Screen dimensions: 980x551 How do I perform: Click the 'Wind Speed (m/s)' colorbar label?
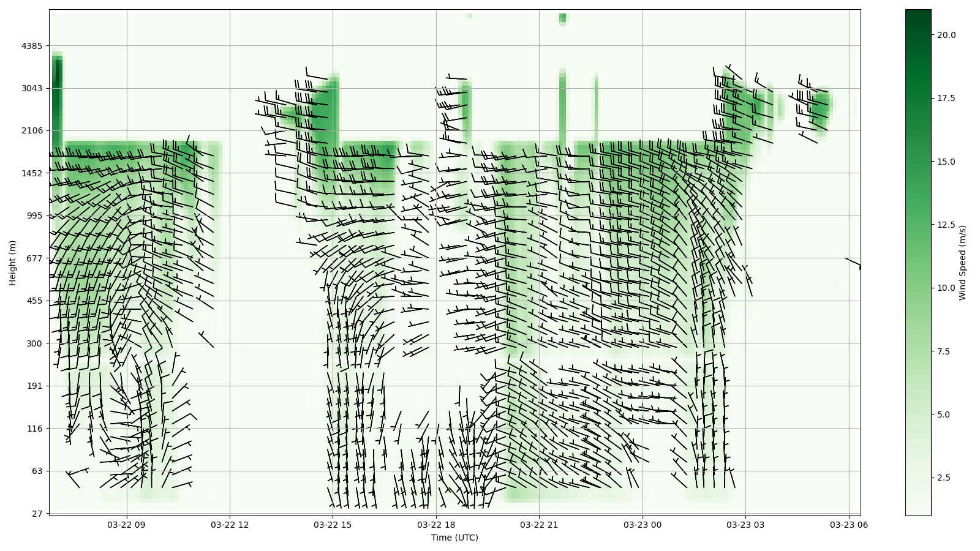click(x=962, y=263)
